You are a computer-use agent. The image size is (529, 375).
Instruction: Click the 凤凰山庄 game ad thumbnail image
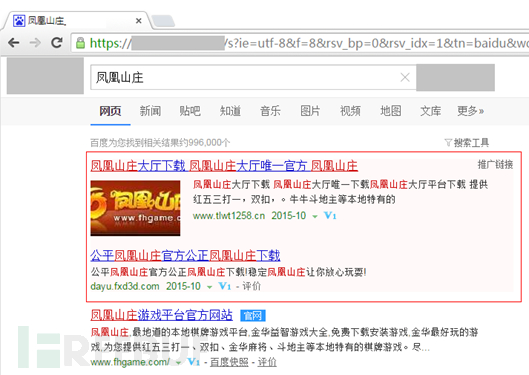tap(135, 208)
